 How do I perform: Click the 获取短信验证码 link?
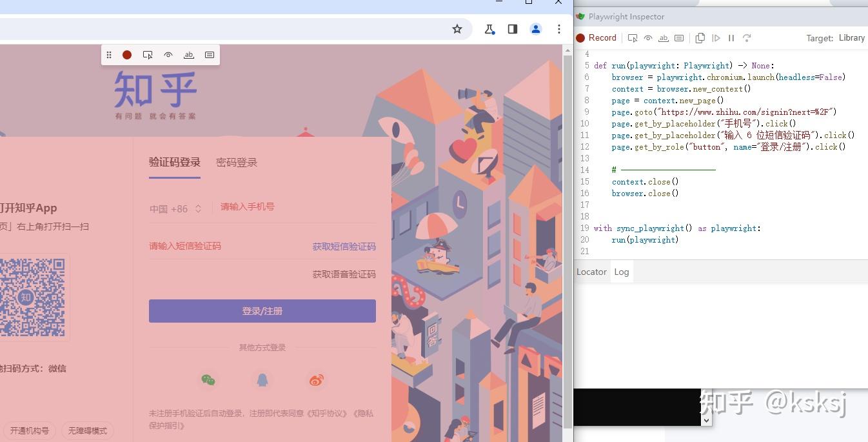[344, 246]
